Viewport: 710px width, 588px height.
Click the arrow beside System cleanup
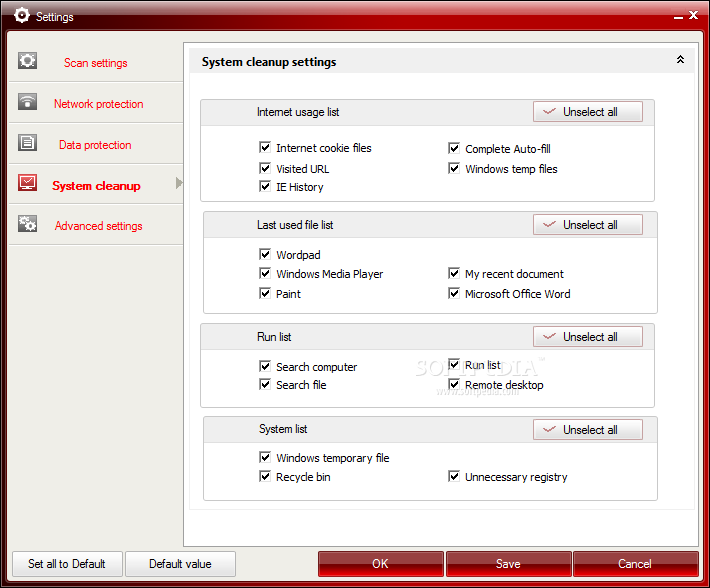(x=179, y=183)
